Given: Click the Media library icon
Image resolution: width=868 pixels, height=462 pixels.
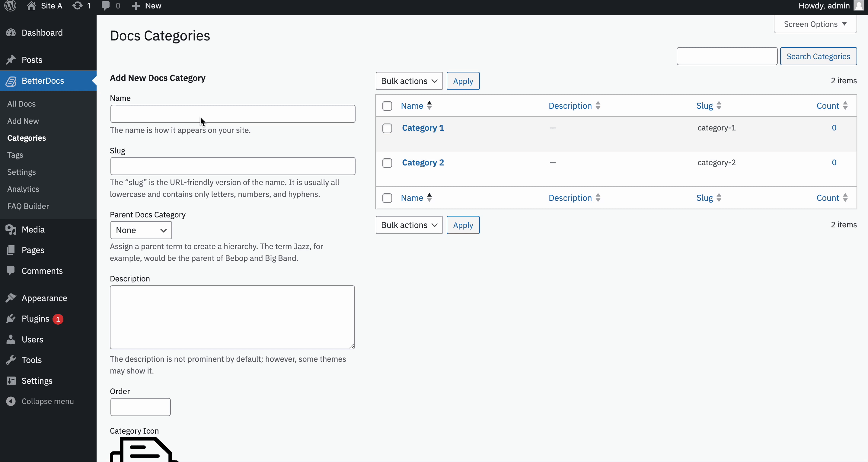Looking at the screenshot, I should pos(11,230).
